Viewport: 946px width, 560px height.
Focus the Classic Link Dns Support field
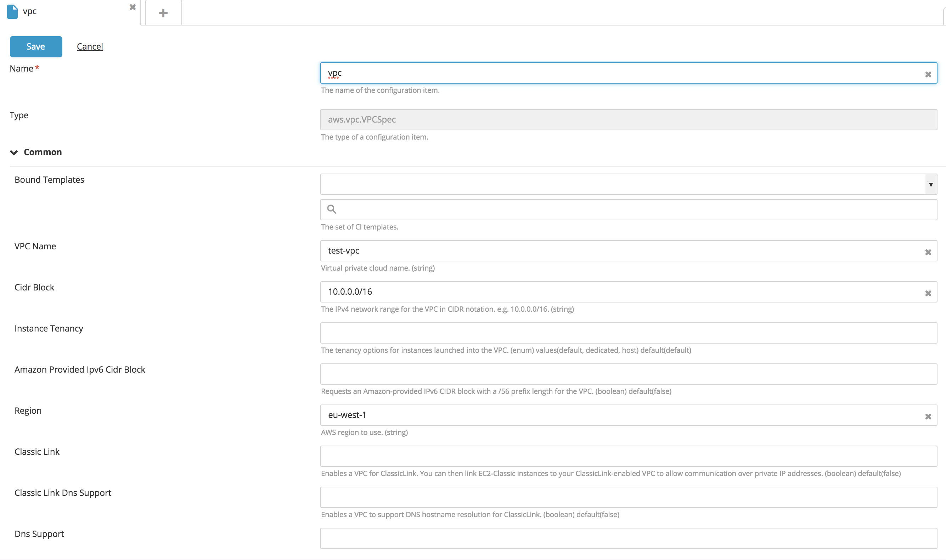tap(628, 497)
